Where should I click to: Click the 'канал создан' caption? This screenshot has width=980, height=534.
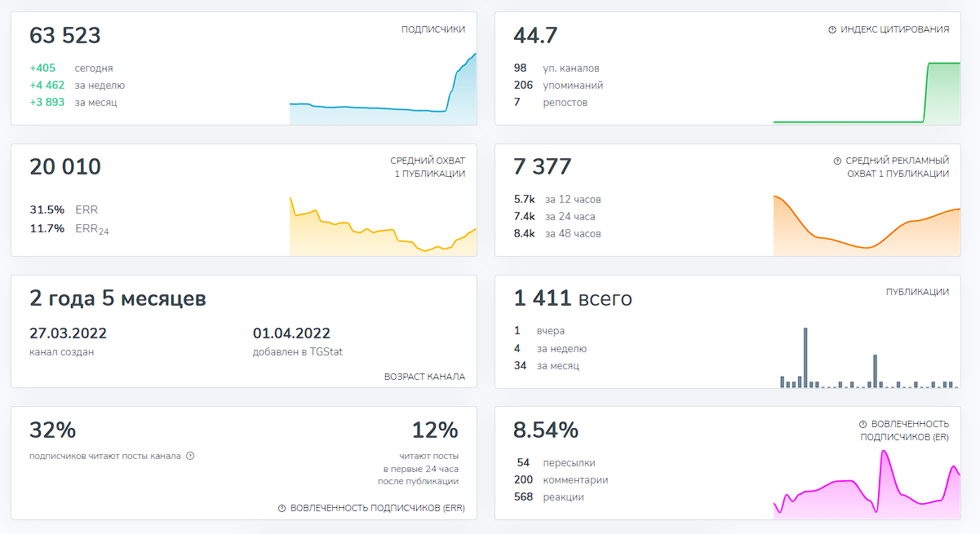(61, 351)
